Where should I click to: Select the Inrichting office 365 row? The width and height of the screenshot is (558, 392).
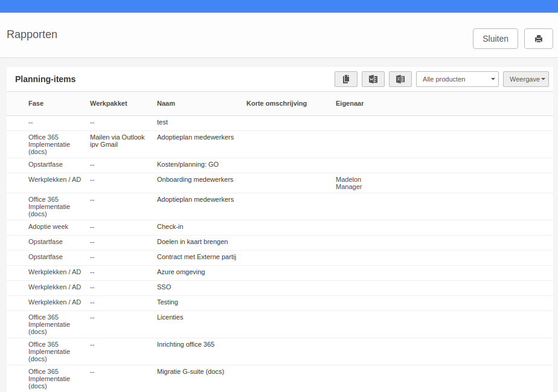point(280,352)
